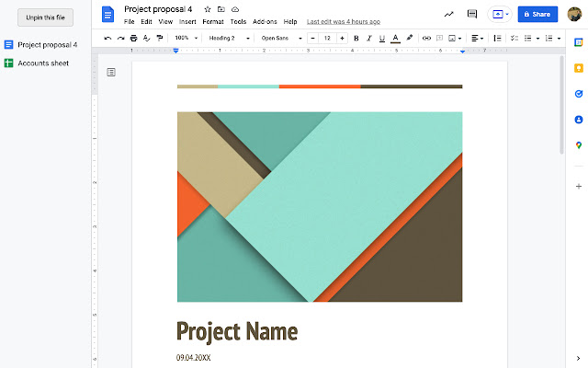
Task: Click the Unpin this file button
Action: 45,17
